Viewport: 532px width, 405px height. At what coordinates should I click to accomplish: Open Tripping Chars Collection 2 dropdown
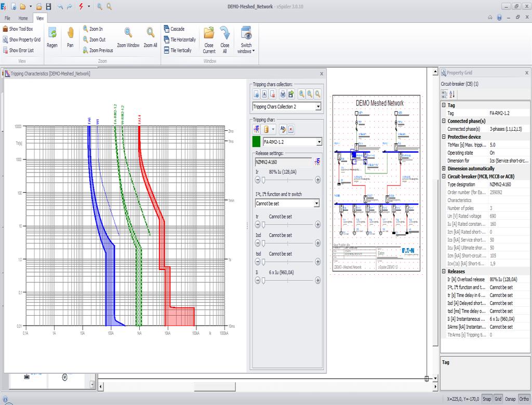[x=318, y=106]
